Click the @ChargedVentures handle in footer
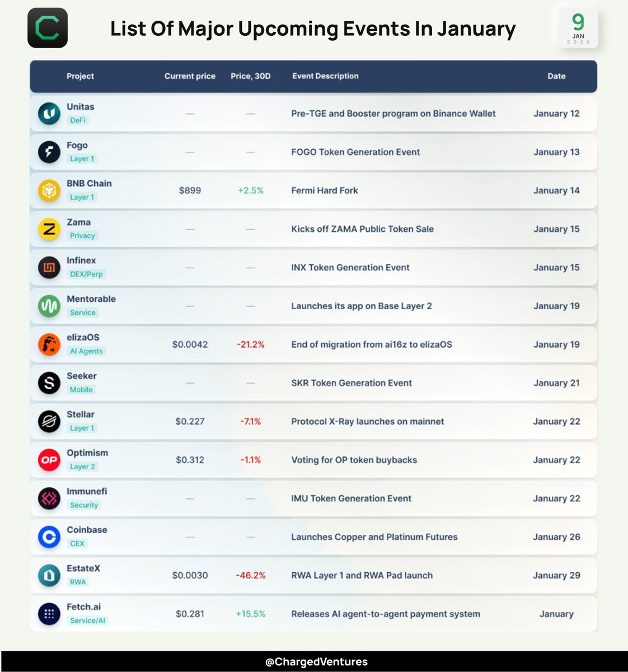628x672 pixels. (316, 662)
